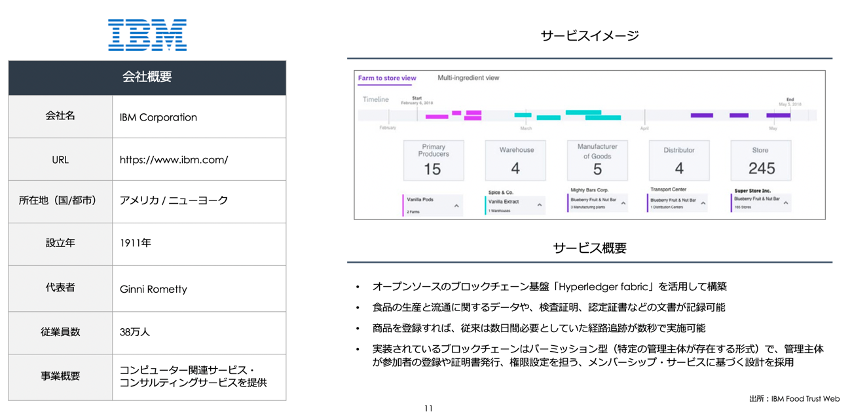Viewport: 850px width, 414px height.
Task: Open the Store 245 card
Action: click(761, 160)
